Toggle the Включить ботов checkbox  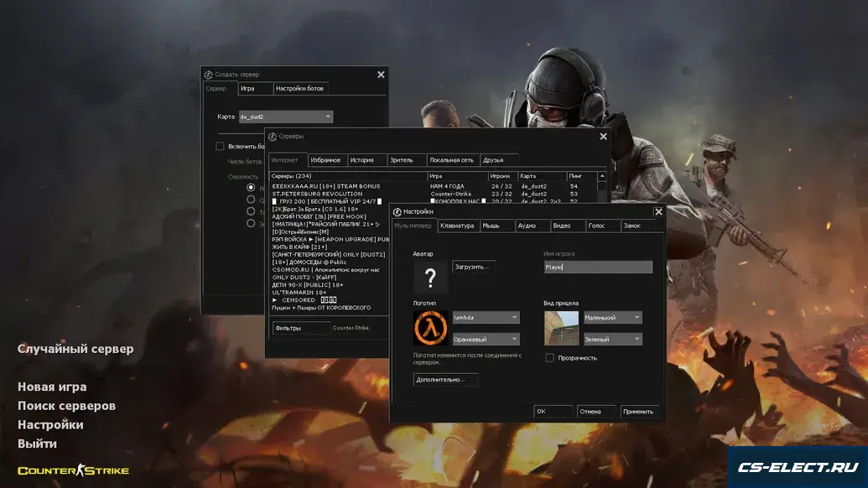[x=220, y=147]
